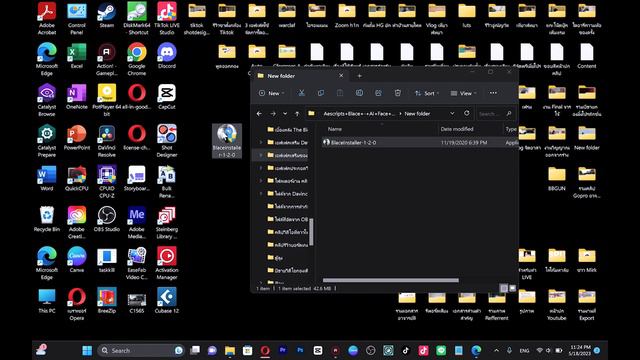Select the The Bi folder in navigation tree
The width and height of the screenshot is (640, 360).
pyautogui.click(x=287, y=130)
